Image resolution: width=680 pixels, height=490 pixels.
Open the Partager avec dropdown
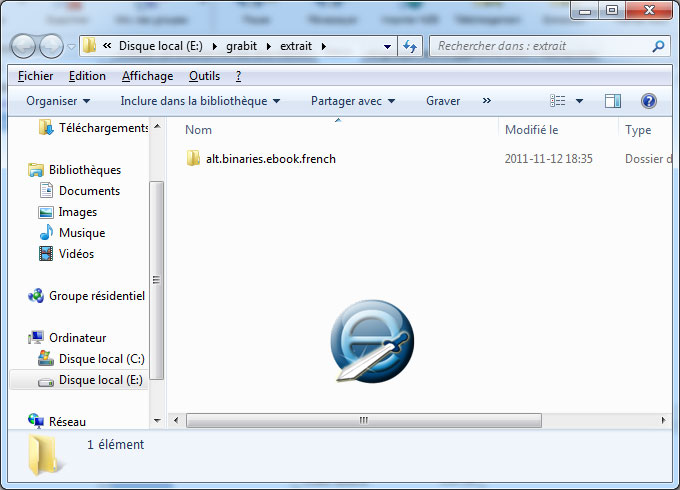pos(353,101)
